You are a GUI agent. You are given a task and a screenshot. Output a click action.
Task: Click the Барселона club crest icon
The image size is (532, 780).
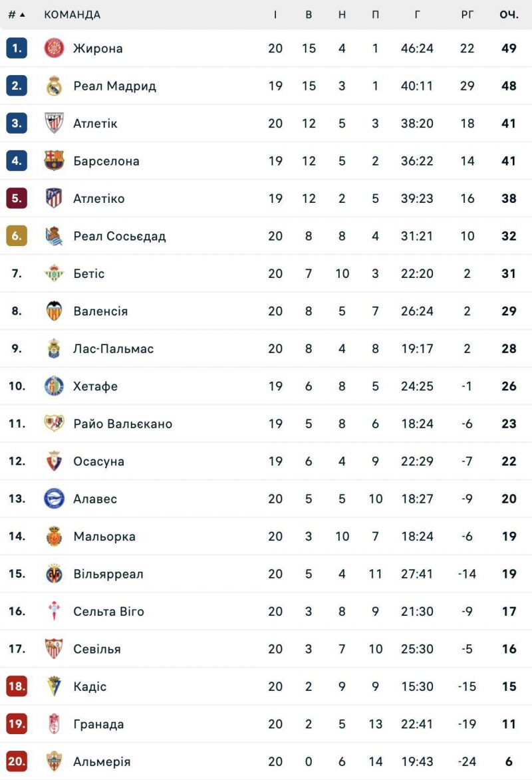(54, 160)
